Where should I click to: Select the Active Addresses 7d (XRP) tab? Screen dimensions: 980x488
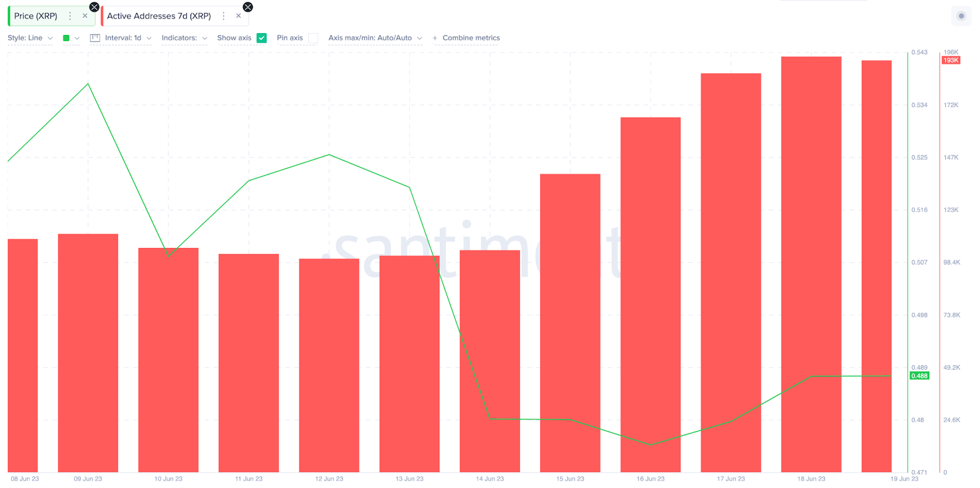(x=159, y=16)
